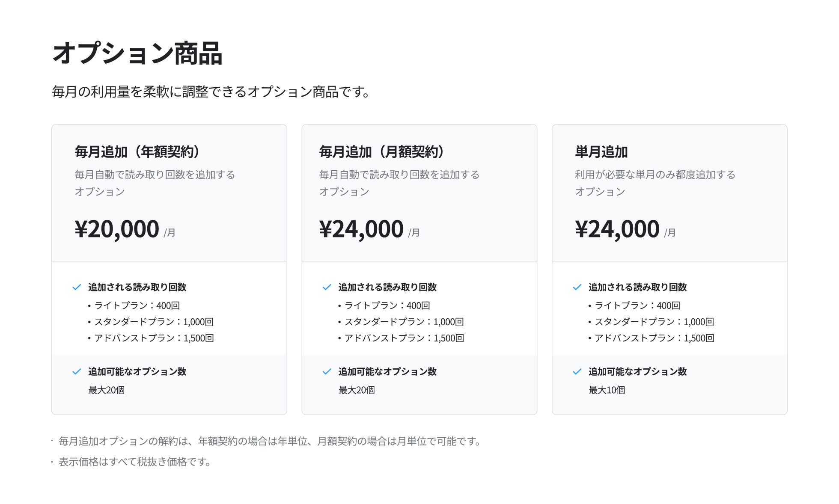839x504 pixels.
Task: Click 最大20個 in the annual contract card
Action: [x=106, y=390]
